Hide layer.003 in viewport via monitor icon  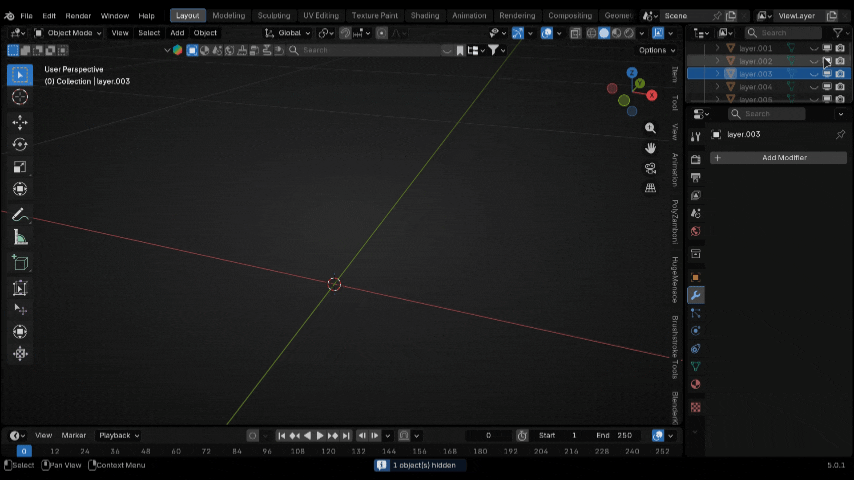827,74
